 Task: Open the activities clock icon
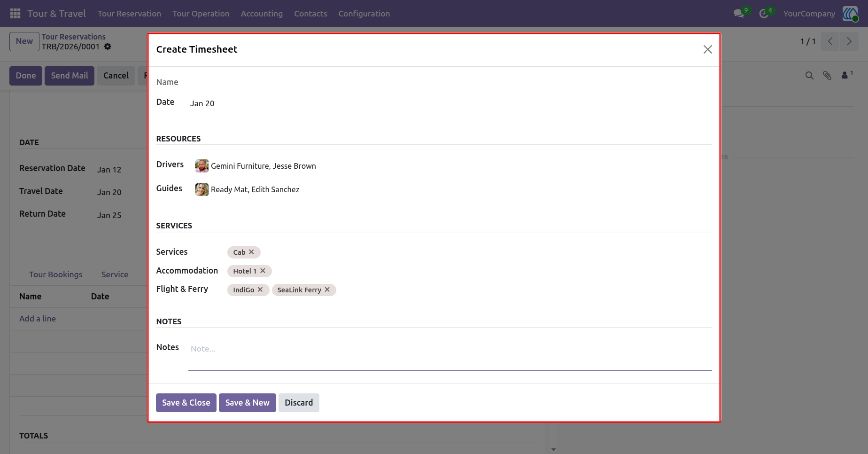[764, 14]
